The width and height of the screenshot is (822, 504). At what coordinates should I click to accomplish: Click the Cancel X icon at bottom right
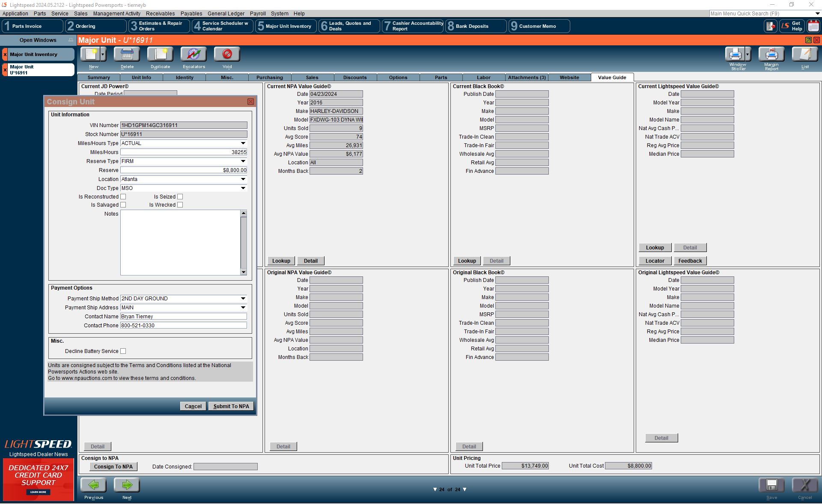[x=805, y=485]
